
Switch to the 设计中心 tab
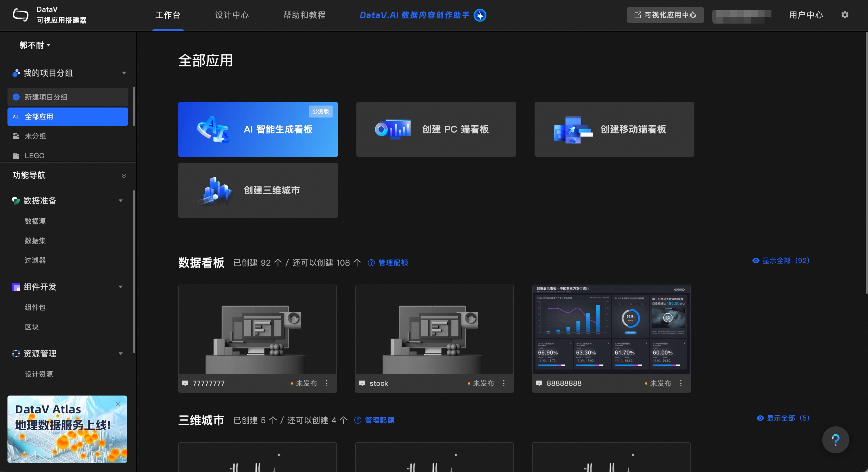pyautogui.click(x=232, y=15)
